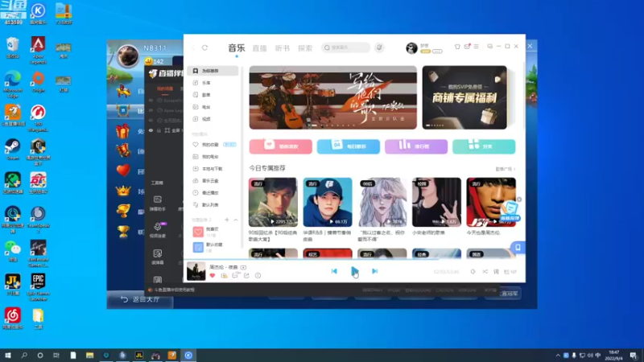The width and height of the screenshot is (644, 362).
Task: Switch to the 音乐 tab
Action: 237,48
